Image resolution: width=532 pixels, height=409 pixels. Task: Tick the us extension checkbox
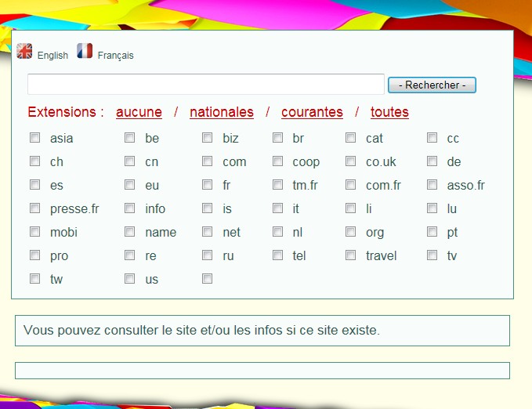(129, 279)
